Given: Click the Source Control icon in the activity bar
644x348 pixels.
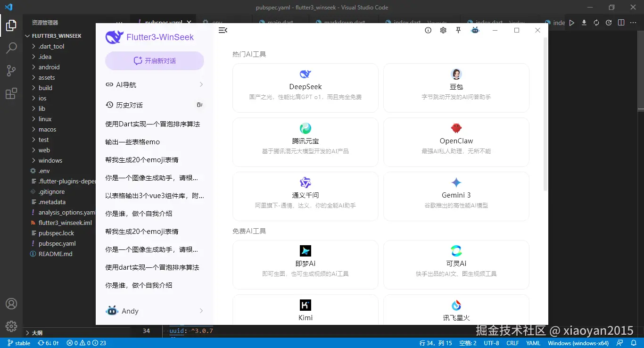Looking at the screenshot, I should click(12, 70).
